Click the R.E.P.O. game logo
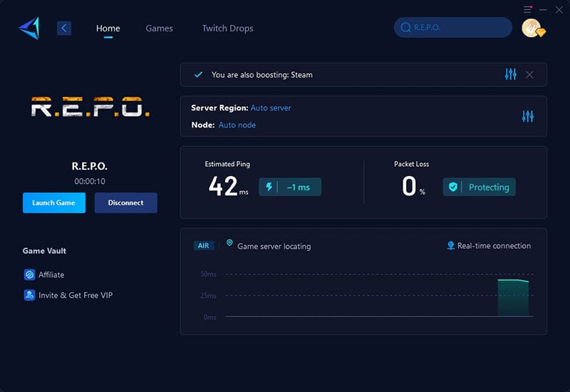 point(90,107)
